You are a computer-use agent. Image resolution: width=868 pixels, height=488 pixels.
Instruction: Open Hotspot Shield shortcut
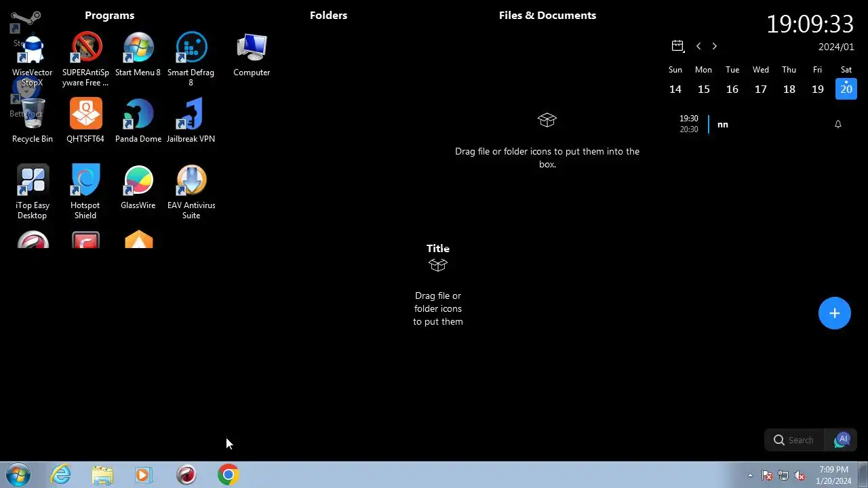(x=85, y=192)
